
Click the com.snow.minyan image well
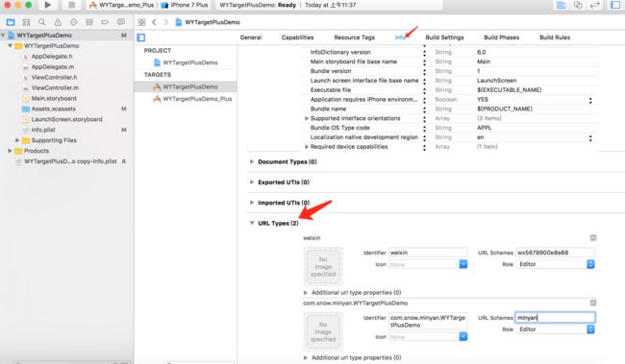[x=323, y=331]
